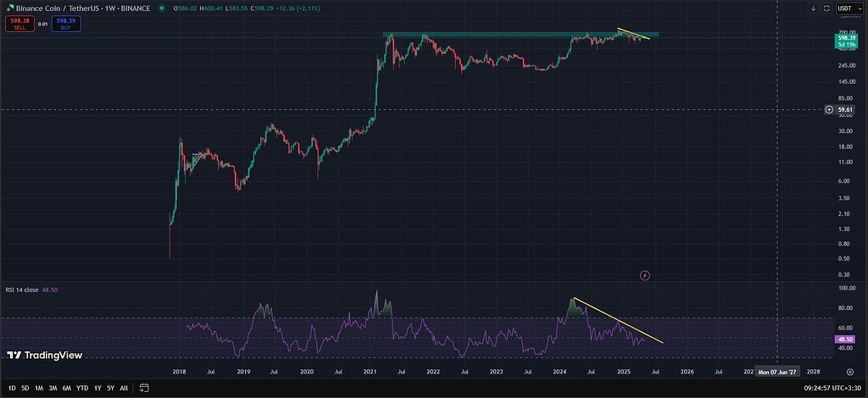The width and height of the screenshot is (868, 398).
Task: Select the 3M time range
Action: 53,388
